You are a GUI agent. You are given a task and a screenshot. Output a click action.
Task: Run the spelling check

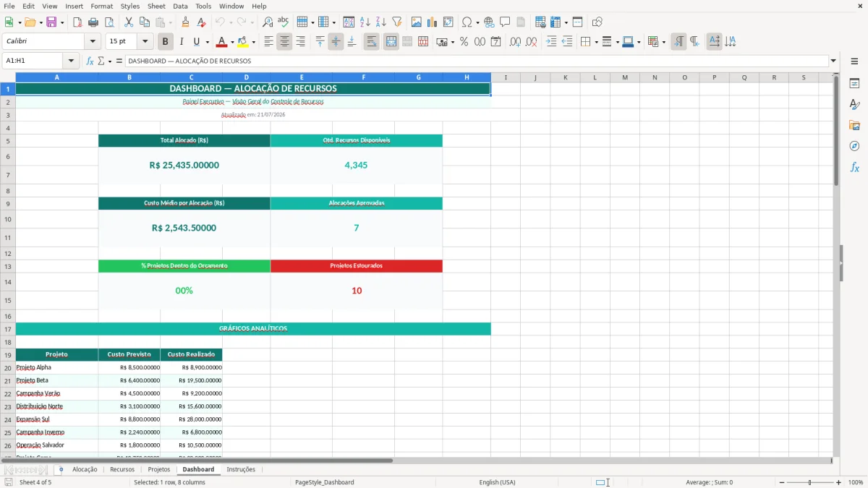coord(284,22)
